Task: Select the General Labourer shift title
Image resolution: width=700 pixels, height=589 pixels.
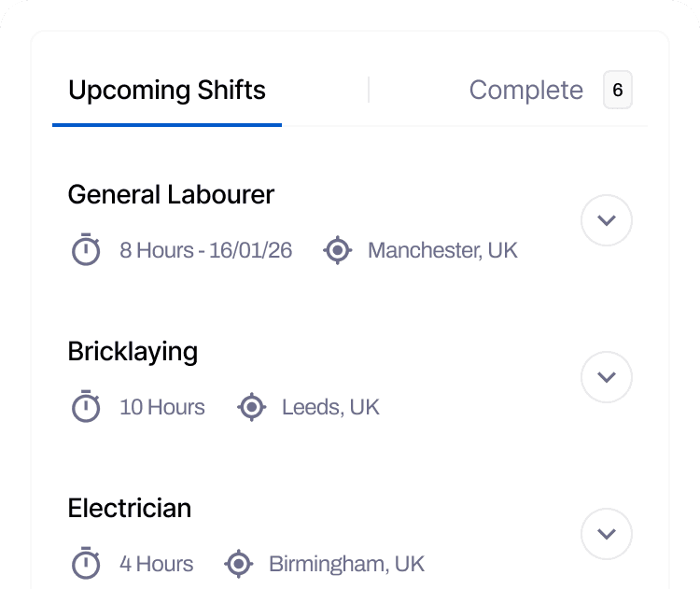Action: point(171,194)
